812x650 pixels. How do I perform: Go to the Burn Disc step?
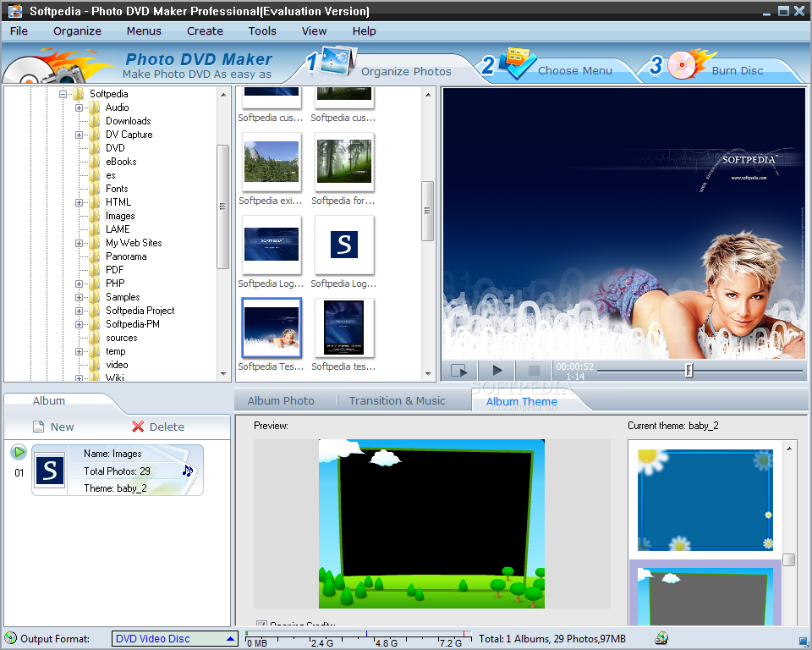pyautogui.click(x=738, y=70)
